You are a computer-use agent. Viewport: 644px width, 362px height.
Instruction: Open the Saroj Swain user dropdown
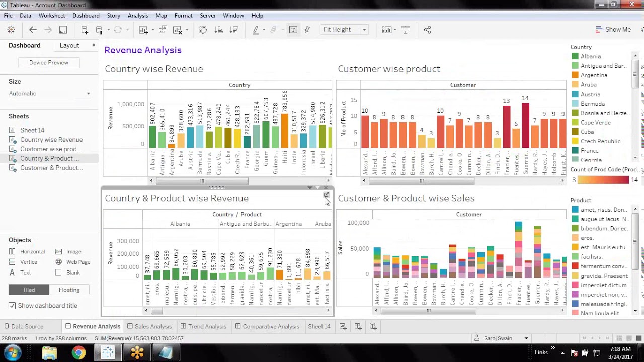coord(506,338)
